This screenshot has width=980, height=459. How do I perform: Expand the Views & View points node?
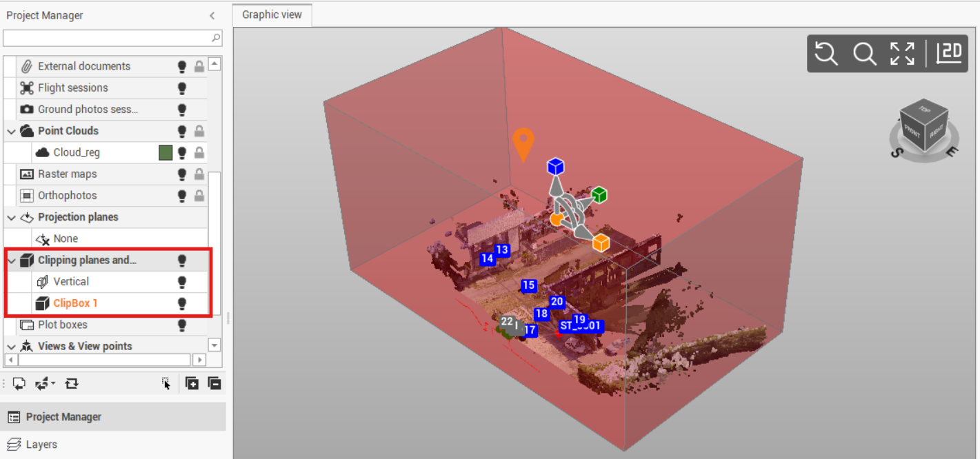[x=11, y=346]
